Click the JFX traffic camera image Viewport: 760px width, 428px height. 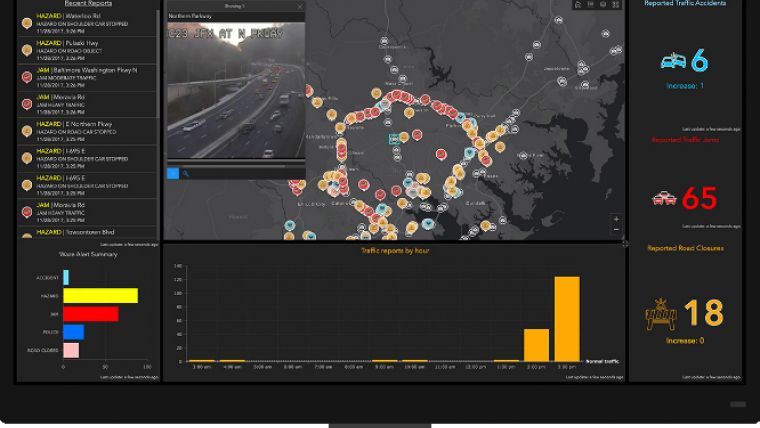coord(236,91)
